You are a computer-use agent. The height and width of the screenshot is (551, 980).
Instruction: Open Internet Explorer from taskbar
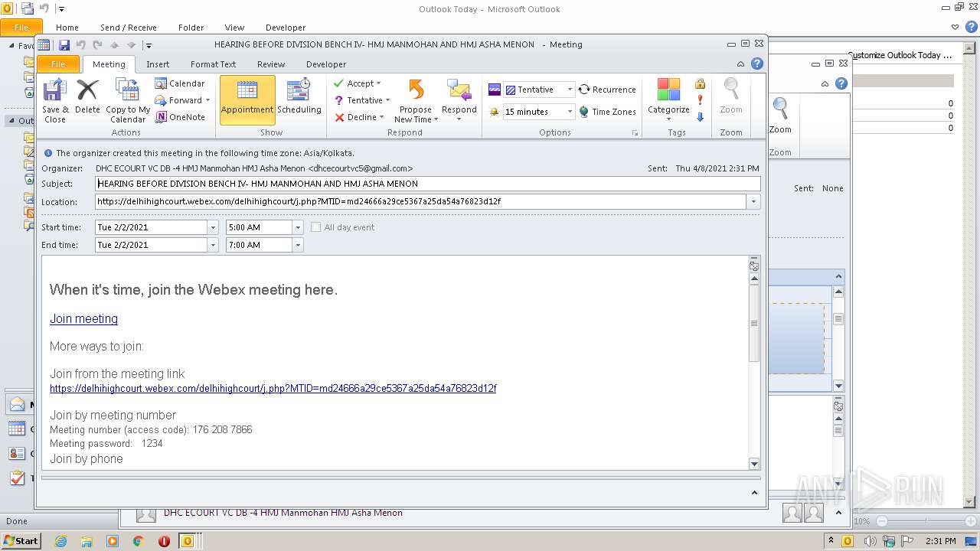coord(60,541)
